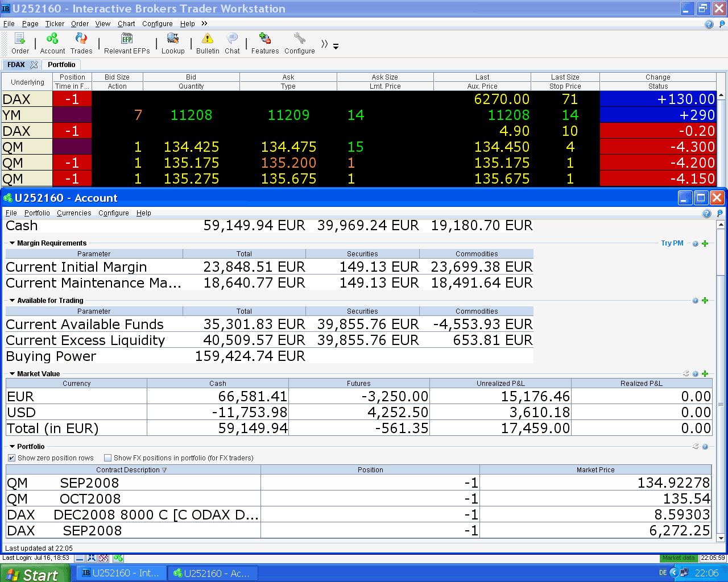Switch to the Portfolio tab
Screen dimensions: 728x582
61,65
